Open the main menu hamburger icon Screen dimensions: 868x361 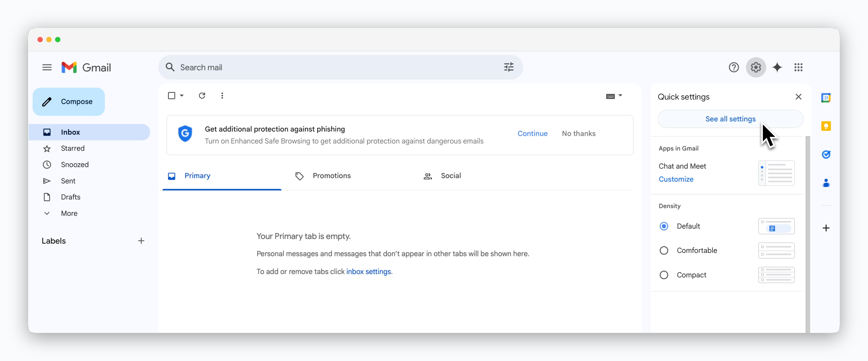(47, 68)
